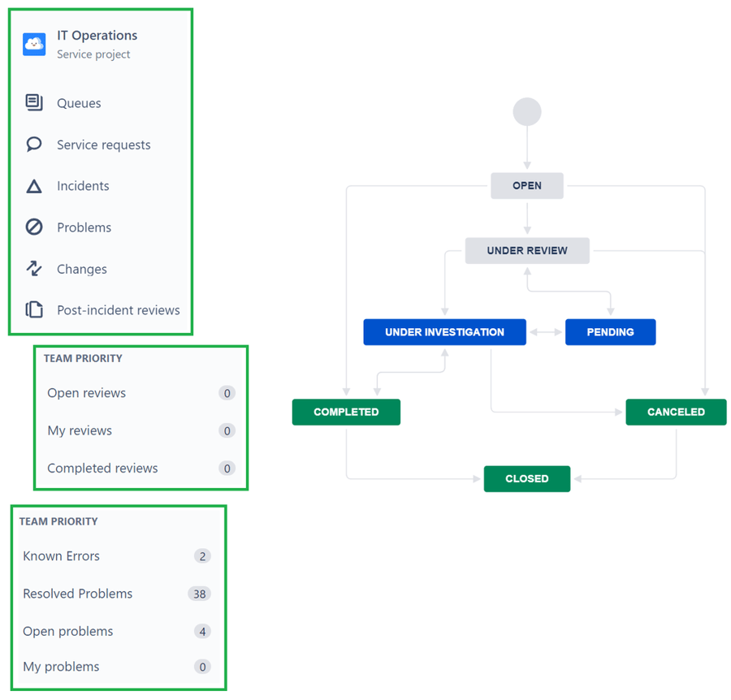This screenshot has height=700, width=731.
Task: Click the Post-incident reviews pages icon
Action: [32, 309]
